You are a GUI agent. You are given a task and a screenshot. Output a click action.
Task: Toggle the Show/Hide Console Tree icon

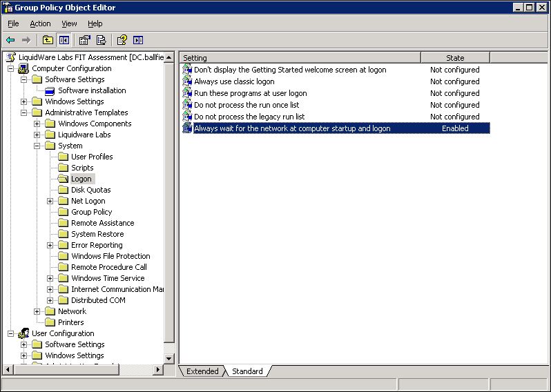pyautogui.click(x=64, y=40)
